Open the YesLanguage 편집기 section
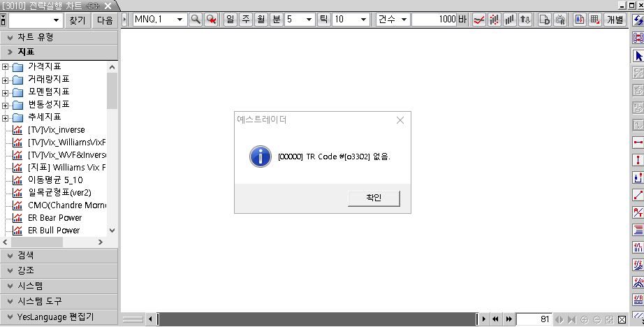The image size is (644, 327). (59, 317)
